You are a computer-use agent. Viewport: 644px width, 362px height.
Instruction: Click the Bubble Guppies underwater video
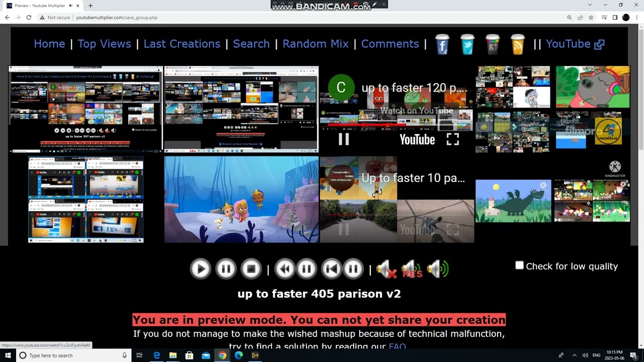(242, 200)
